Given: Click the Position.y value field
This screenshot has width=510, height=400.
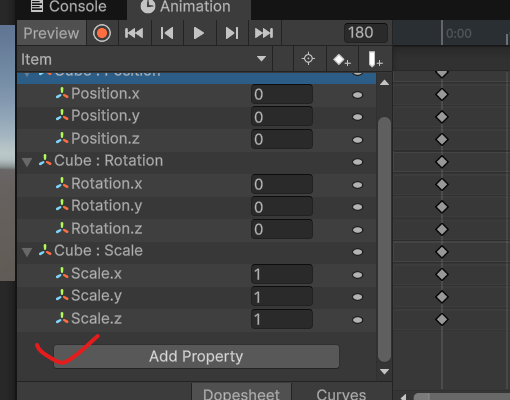Looking at the screenshot, I should click(282, 117).
